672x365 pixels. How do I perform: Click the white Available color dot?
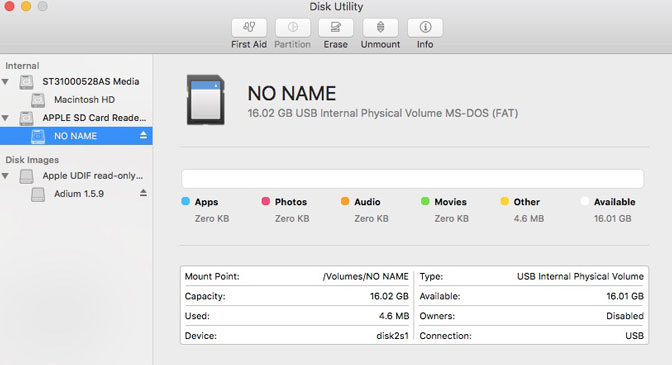[x=584, y=201]
